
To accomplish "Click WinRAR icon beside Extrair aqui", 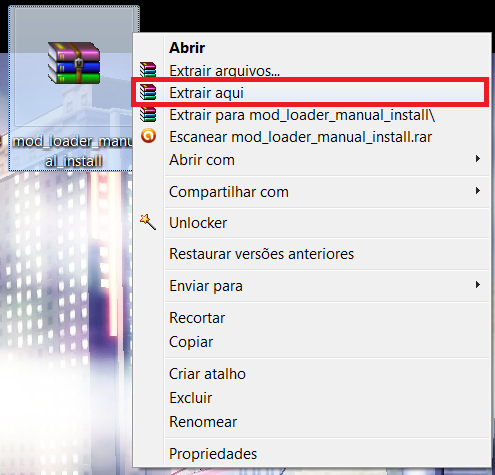I will pos(148,92).
